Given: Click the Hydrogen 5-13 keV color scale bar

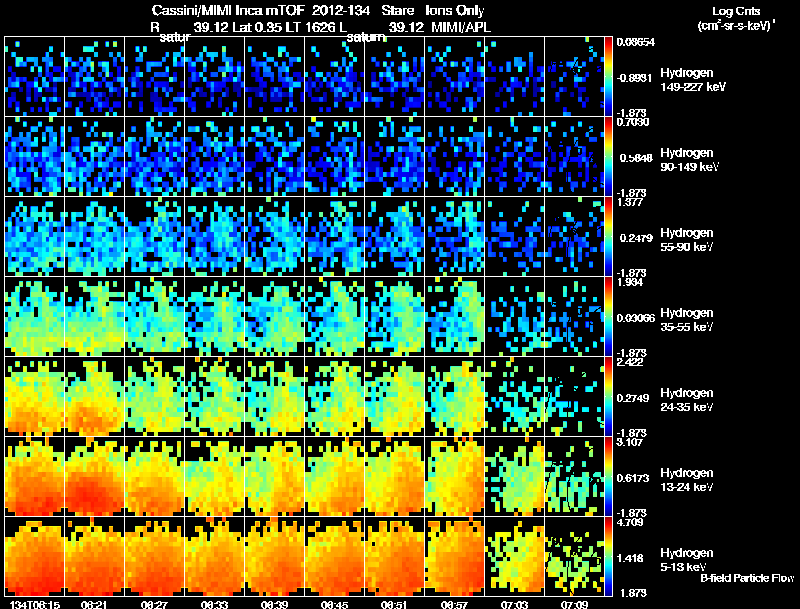Looking at the screenshot, I should point(608,556).
